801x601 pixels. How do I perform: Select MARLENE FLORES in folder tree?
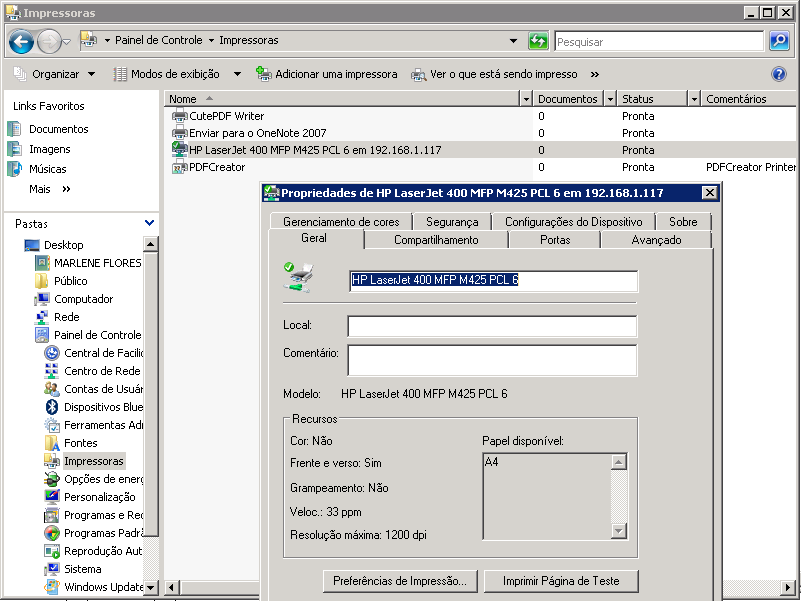pos(98,263)
